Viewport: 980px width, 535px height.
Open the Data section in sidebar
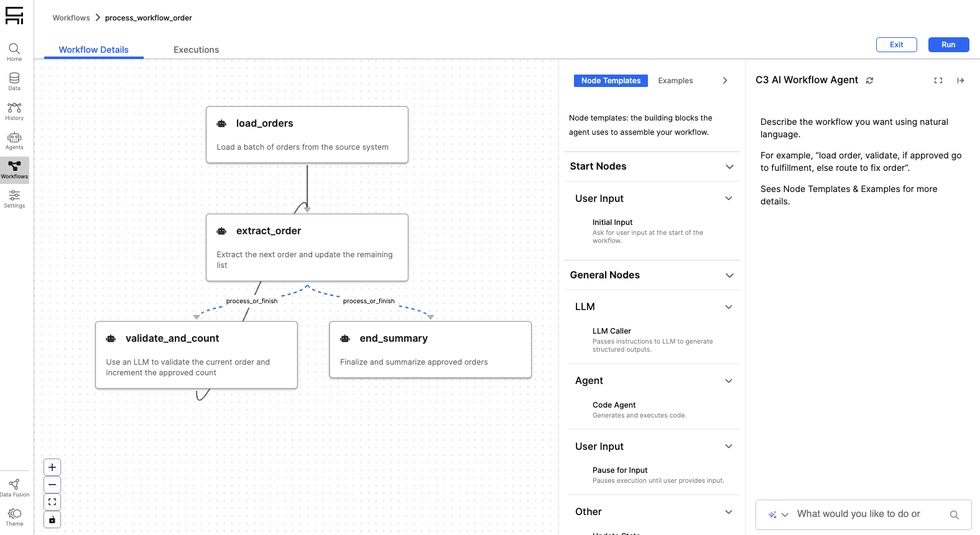14,81
